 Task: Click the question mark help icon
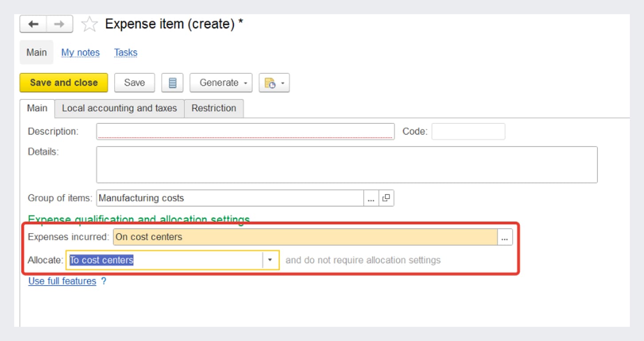[x=103, y=281]
